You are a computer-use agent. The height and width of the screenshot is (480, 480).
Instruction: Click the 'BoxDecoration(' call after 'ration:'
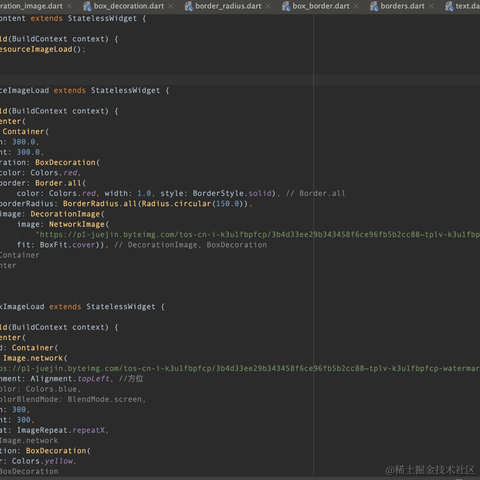[67, 162]
